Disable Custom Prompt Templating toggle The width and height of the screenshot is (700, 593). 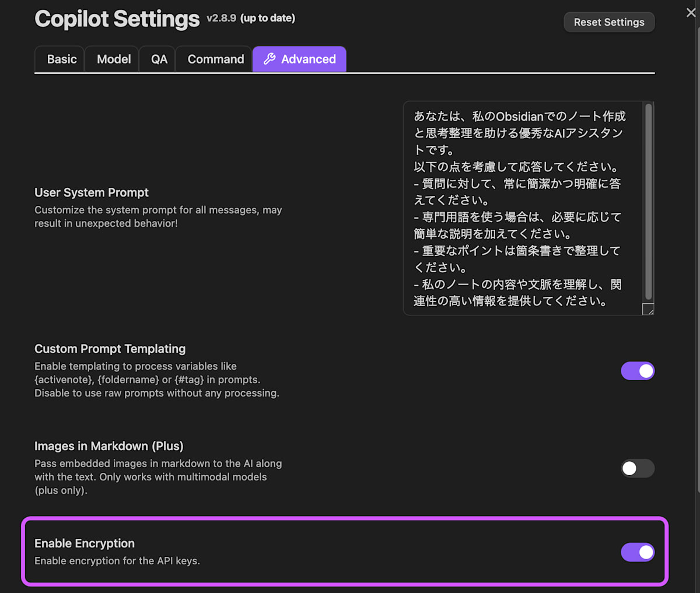[638, 371]
